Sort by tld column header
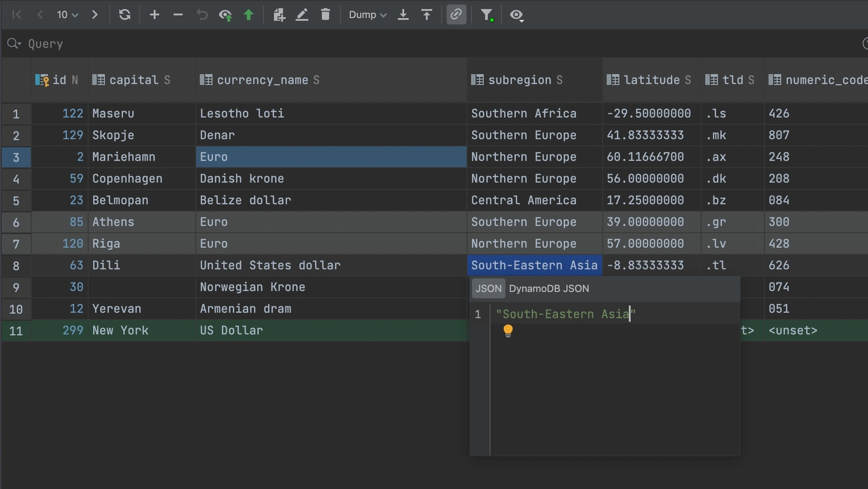868x489 pixels. pyautogui.click(x=733, y=80)
